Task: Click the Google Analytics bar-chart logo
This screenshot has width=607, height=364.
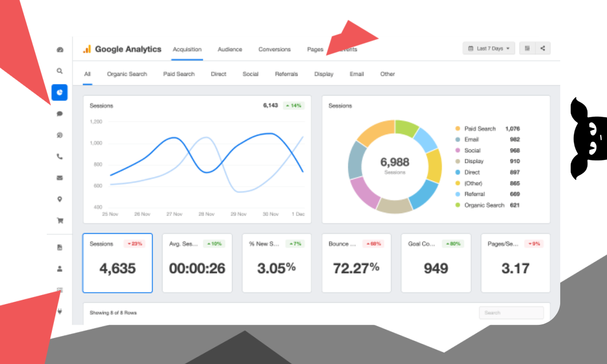Action: [87, 49]
